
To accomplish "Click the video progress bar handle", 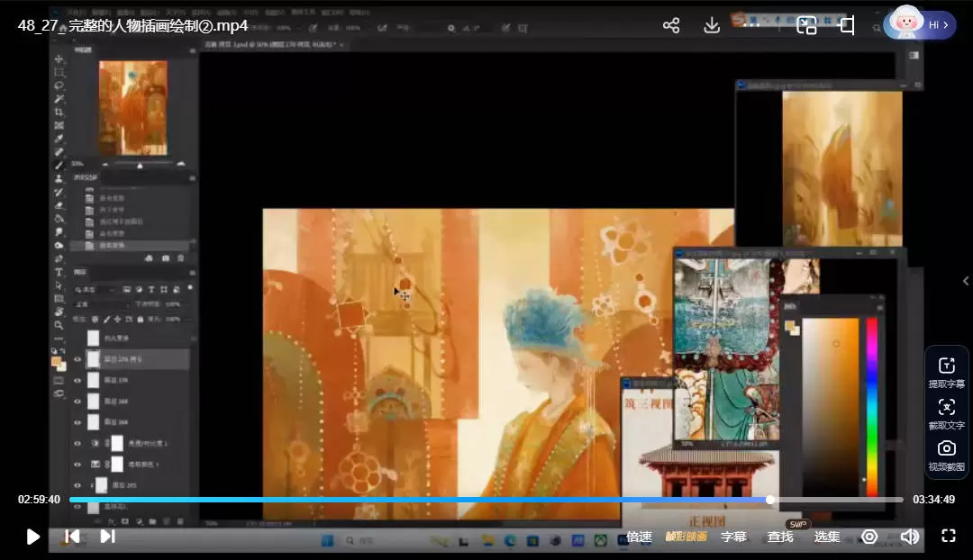I will click(x=770, y=500).
